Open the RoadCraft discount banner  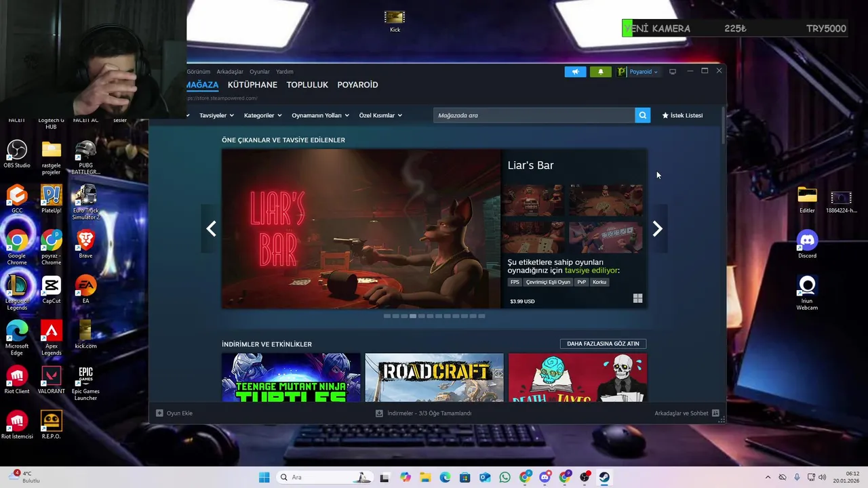(434, 378)
